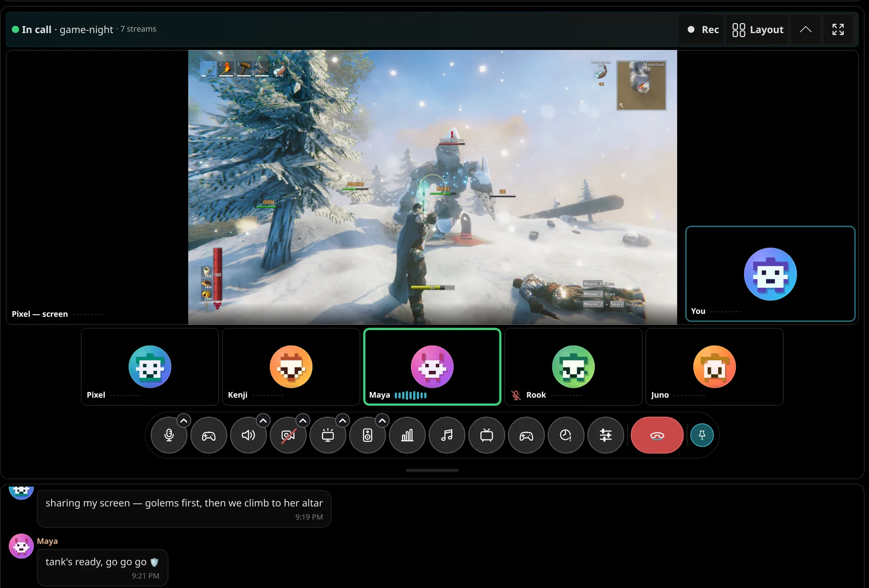Toggle screen share monitor button with rays
869x588 pixels.
click(x=327, y=435)
